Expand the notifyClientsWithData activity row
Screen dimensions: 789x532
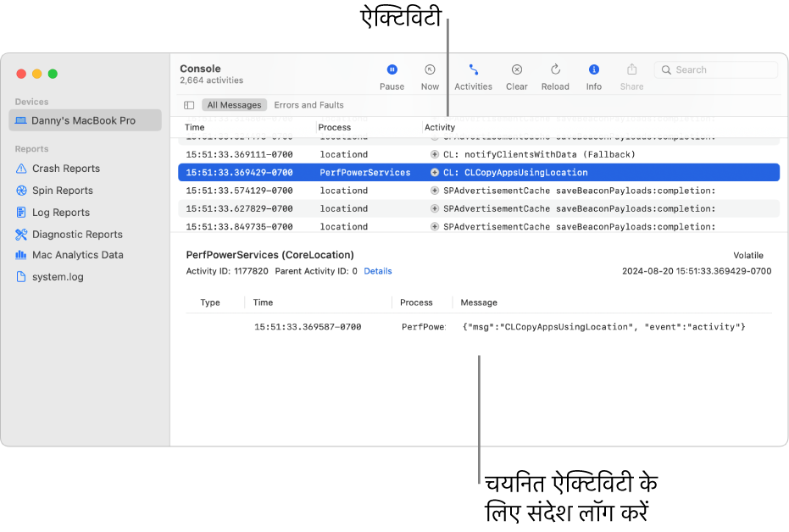click(435, 154)
